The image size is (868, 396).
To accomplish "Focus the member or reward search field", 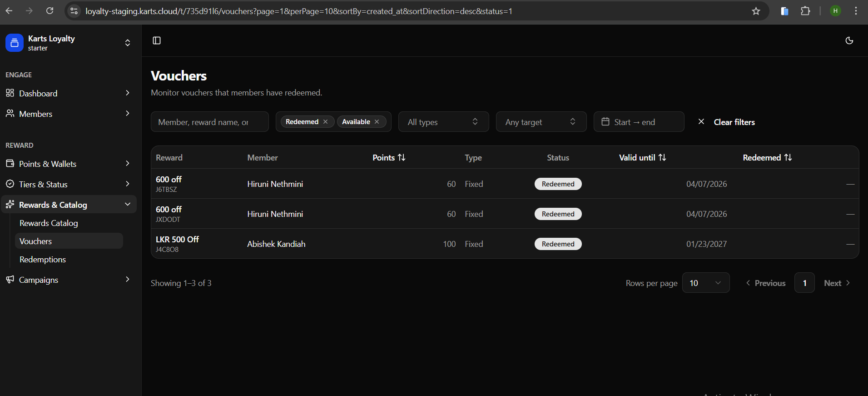I will (x=209, y=122).
